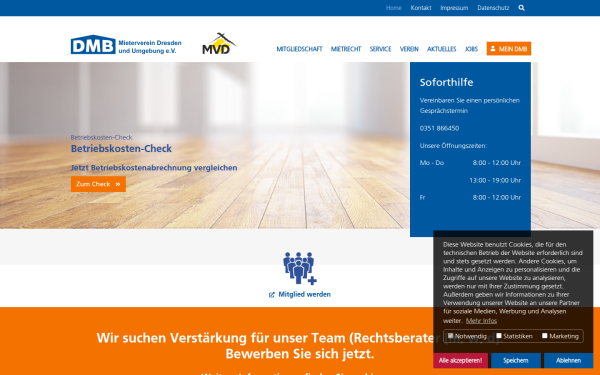
Task: Open the Mitgliedschaft menu
Action: [299, 49]
